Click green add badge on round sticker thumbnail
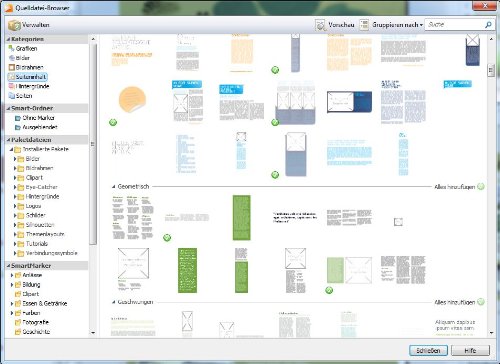The width and height of the screenshot is (500, 364). pos(113,122)
